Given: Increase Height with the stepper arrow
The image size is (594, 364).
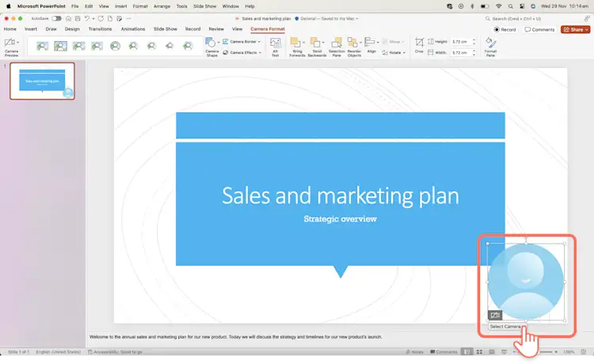Looking at the screenshot, I should point(474,40).
